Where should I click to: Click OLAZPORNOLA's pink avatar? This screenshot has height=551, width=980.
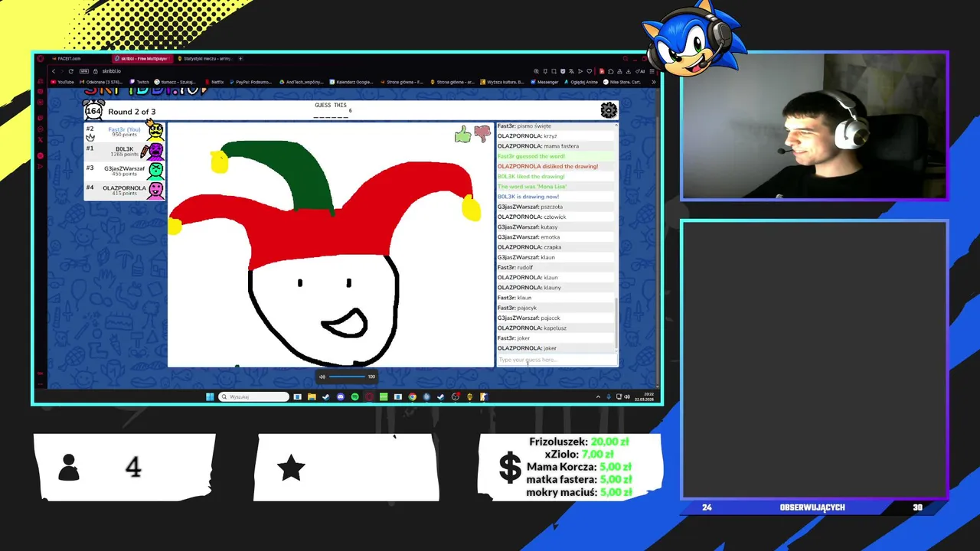(156, 190)
